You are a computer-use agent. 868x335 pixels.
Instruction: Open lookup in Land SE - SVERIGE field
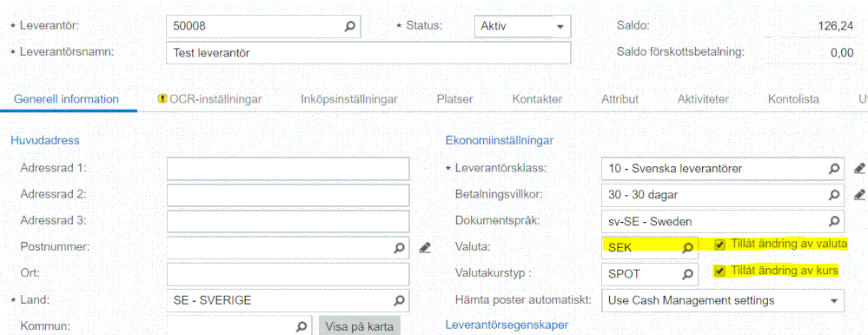pyautogui.click(x=399, y=300)
